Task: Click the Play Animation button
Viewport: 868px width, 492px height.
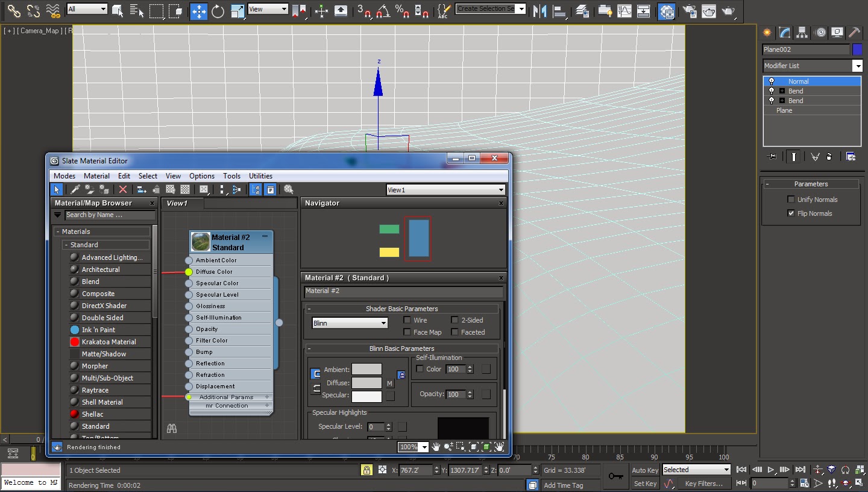Action: (771, 470)
